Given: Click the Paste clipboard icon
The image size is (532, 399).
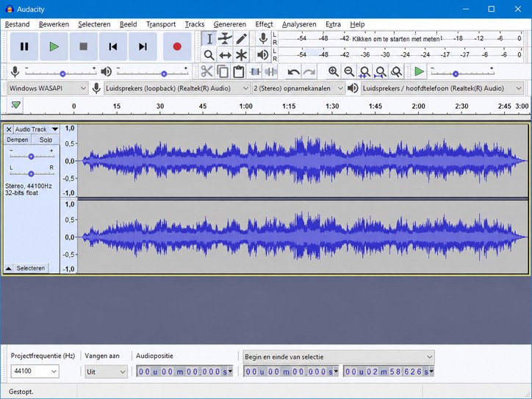Looking at the screenshot, I should (x=239, y=71).
